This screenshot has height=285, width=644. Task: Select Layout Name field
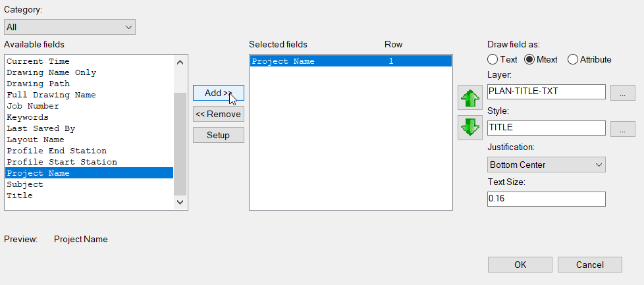click(x=90, y=140)
